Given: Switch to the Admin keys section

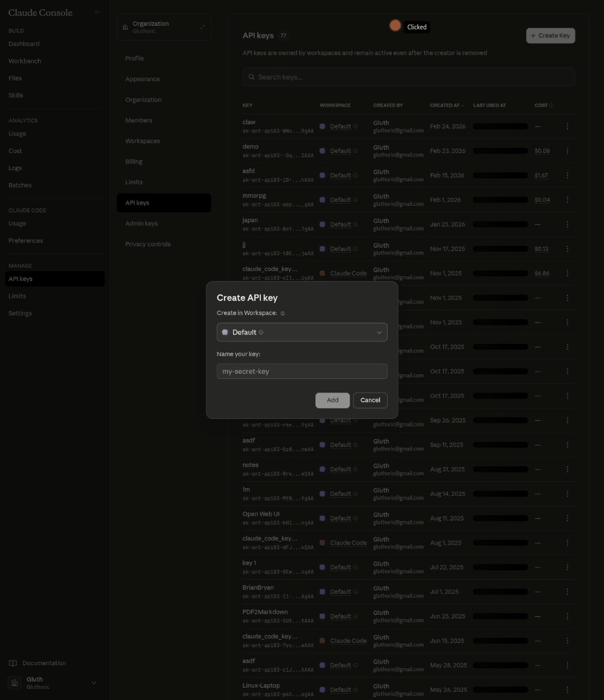Looking at the screenshot, I should [141, 223].
